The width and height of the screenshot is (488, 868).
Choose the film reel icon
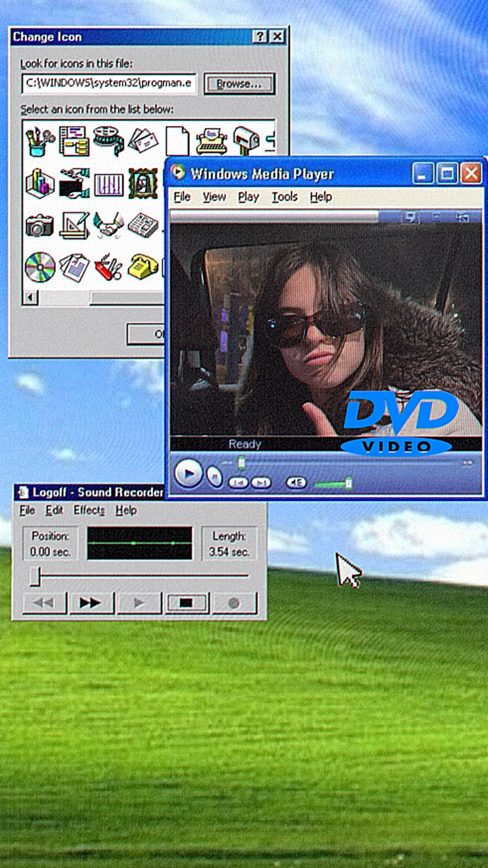(x=108, y=140)
